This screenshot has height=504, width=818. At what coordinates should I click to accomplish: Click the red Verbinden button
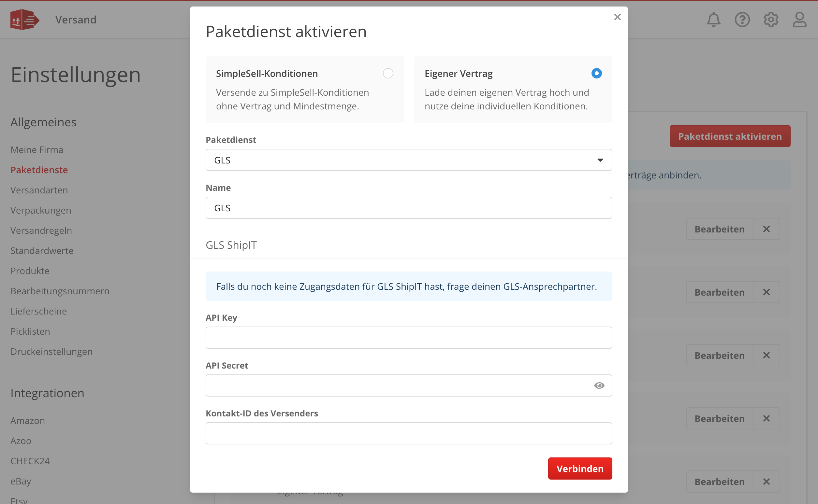coord(580,468)
